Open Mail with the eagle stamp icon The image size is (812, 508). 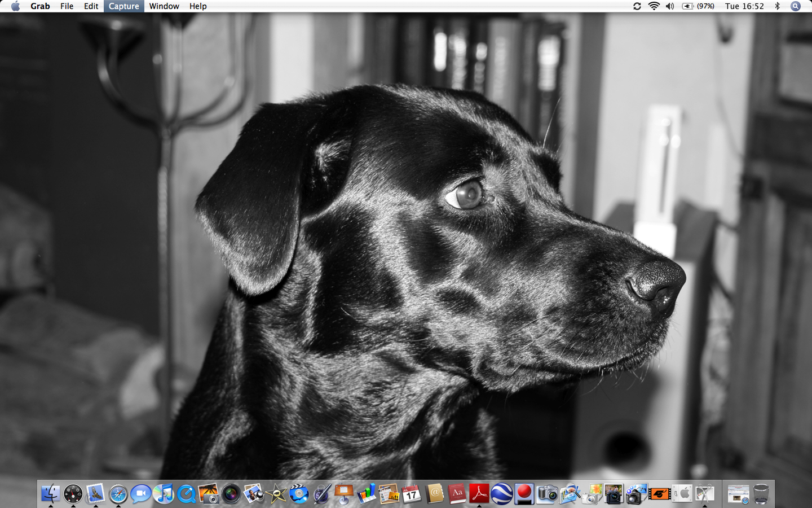[x=96, y=494]
